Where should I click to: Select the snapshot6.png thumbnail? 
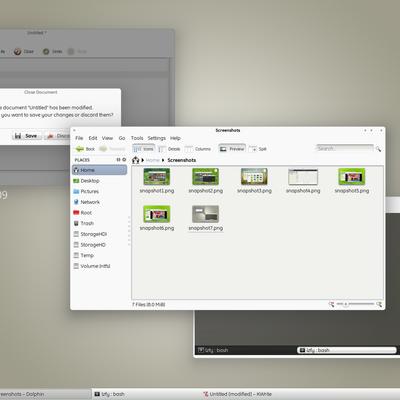157,214
